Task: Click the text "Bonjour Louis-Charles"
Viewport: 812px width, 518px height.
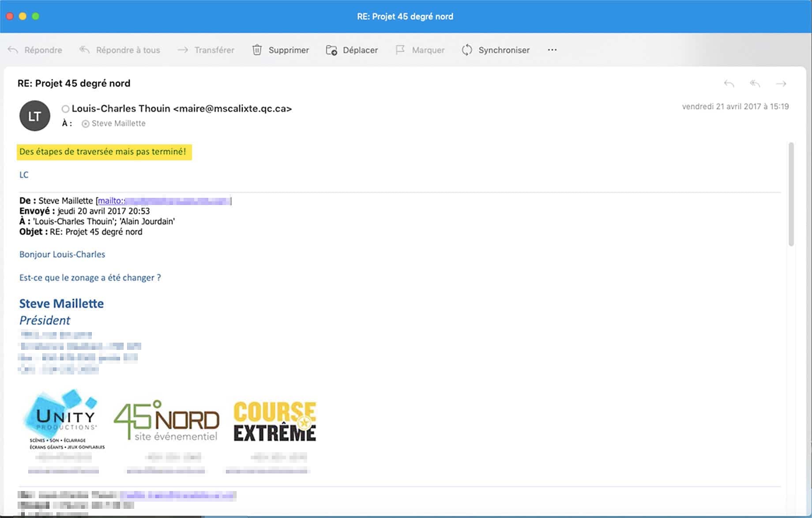Action: (62, 254)
